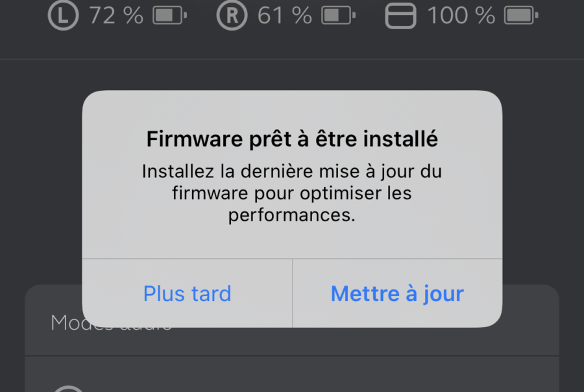Tap the partial circle icon at the bottom
This screenshot has height=392, width=584.
coord(69,389)
